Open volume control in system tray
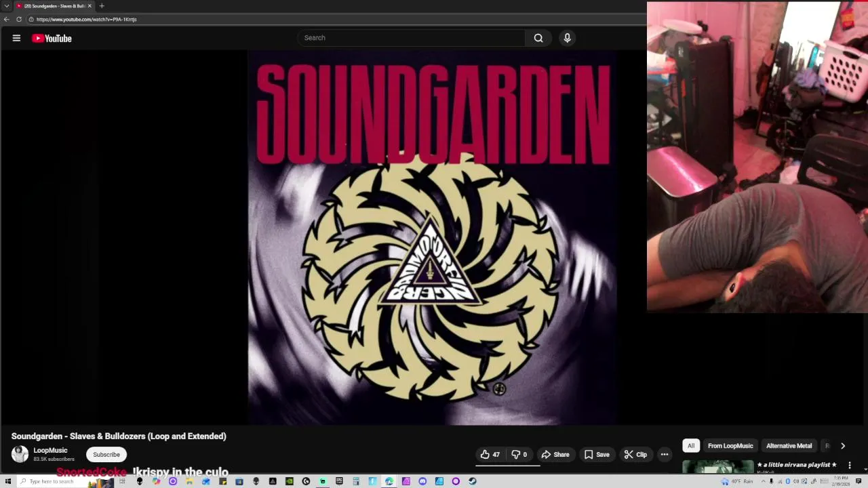 point(796,481)
